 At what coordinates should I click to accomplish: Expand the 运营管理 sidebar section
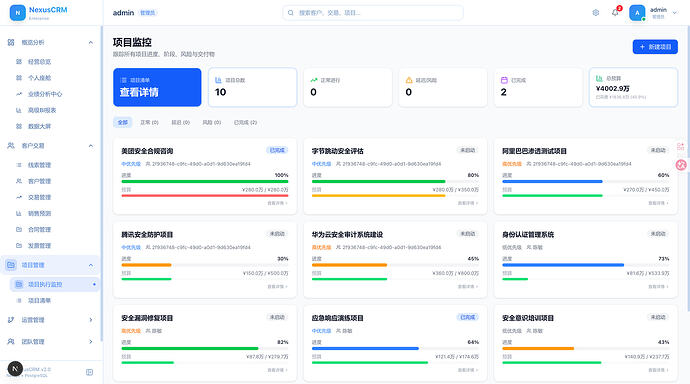point(91,320)
